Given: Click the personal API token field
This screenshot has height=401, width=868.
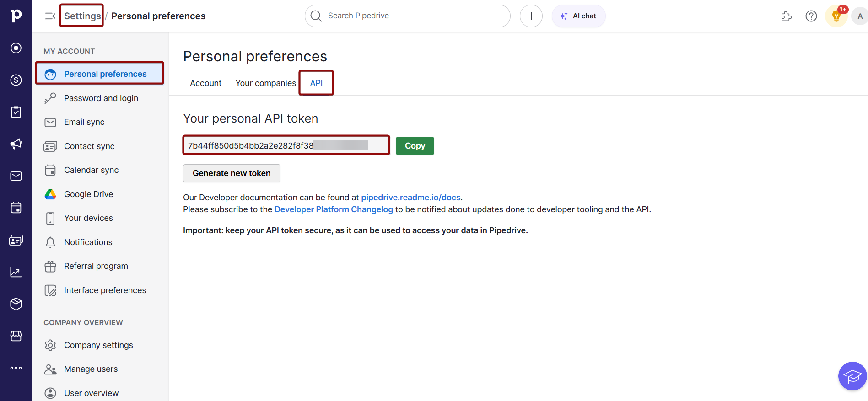Looking at the screenshot, I should click(286, 145).
